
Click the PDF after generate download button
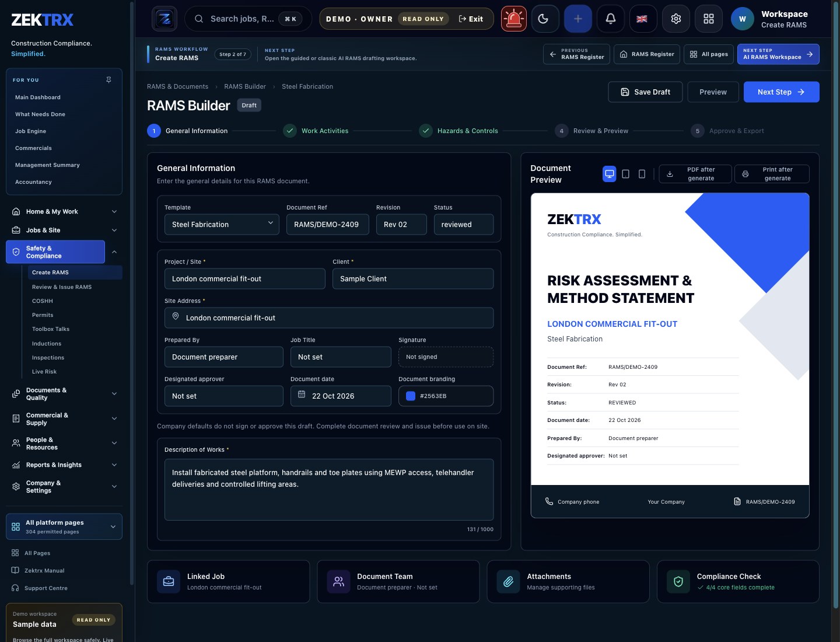[x=695, y=174]
